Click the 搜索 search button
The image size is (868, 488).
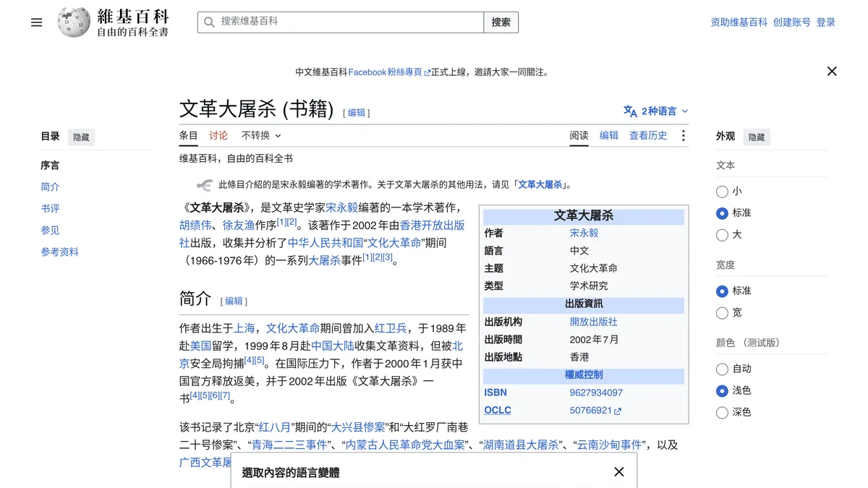[x=501, y=22]
